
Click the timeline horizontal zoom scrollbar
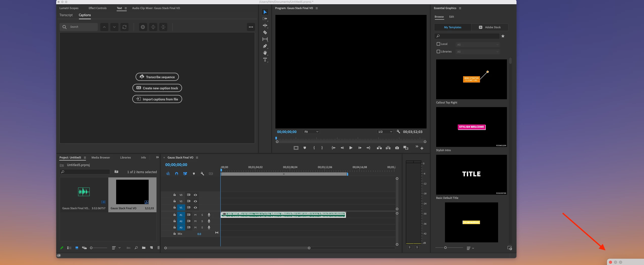pos(237,248)
